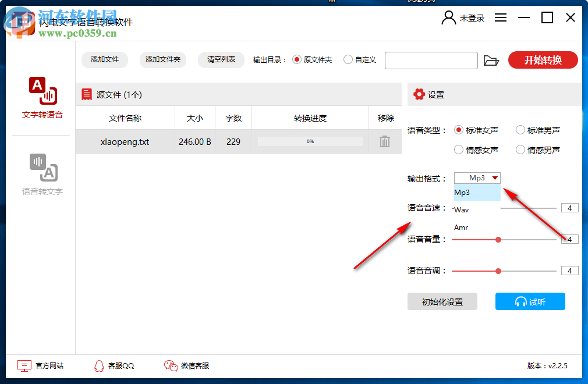Open the hamburger menu icon
Viewport: 588px width, 384px height.
pos(500,17)
